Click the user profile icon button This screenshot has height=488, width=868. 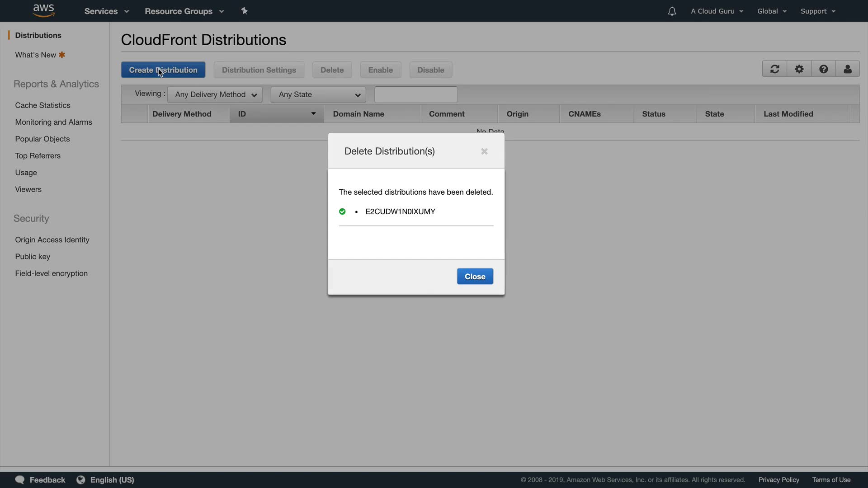848,69
